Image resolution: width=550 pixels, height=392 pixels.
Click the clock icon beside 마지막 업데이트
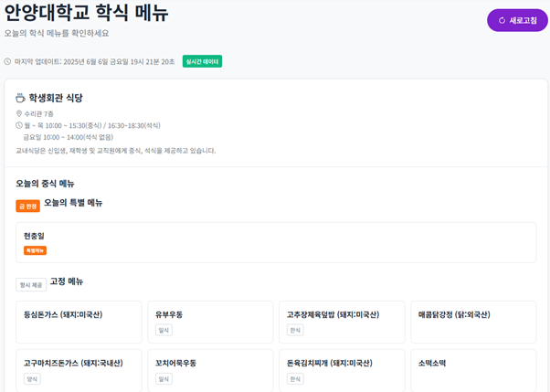pos(8,62)
